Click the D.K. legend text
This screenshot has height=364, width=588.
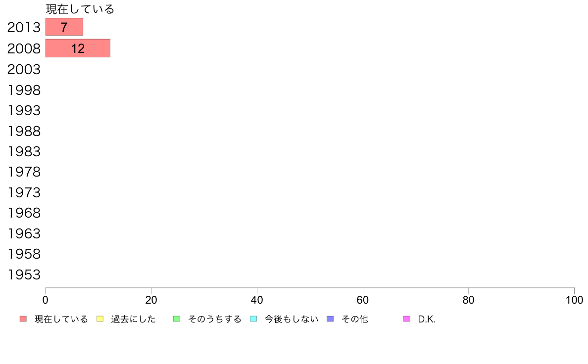click(x=427, y=319)
